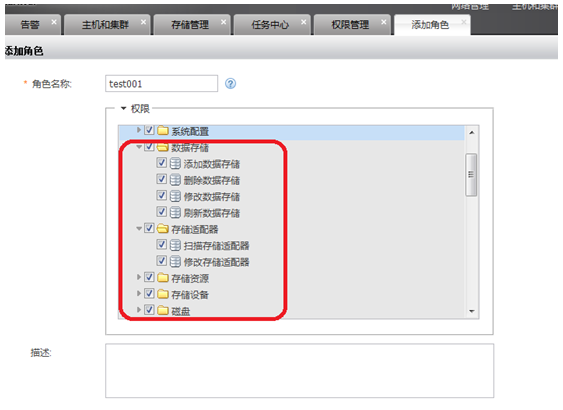
Task: Click the 存储设备 folder icon
Action: click(163, 294)
